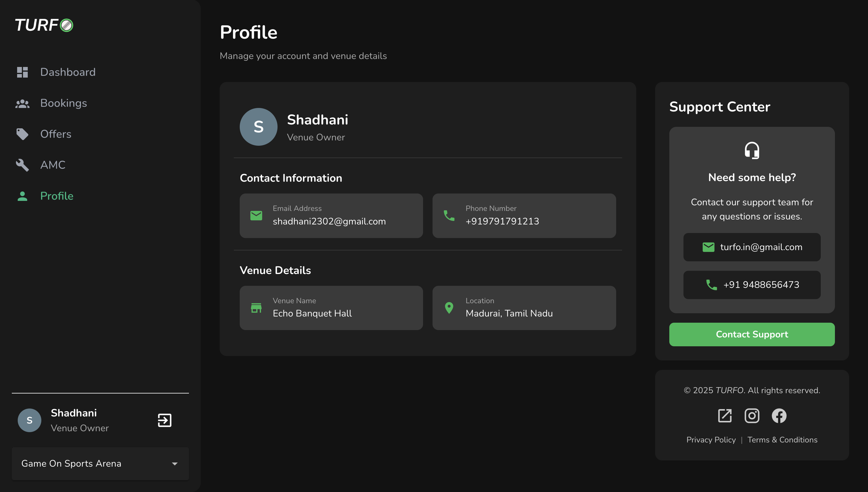Image resolution: width=868 pixels, height=492 pixels.
Task: Click the headset support icon
Action: click(752, 150)
